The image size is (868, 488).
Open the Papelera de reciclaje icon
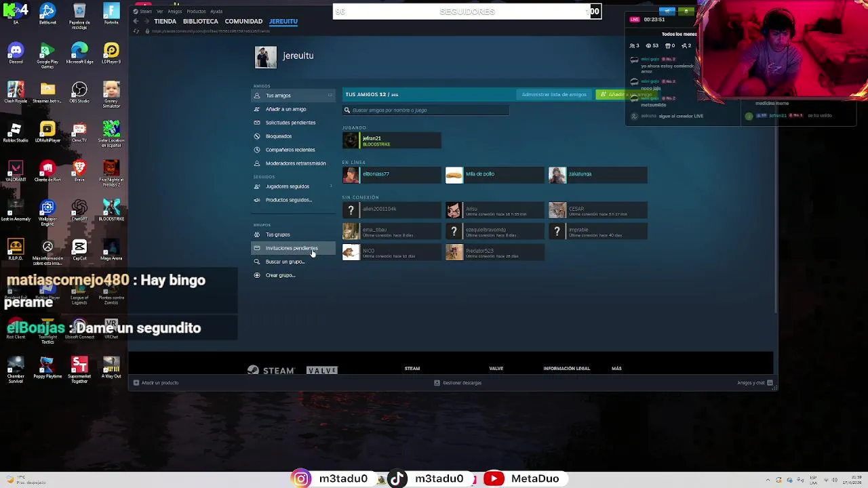click(x=79, y=16)
